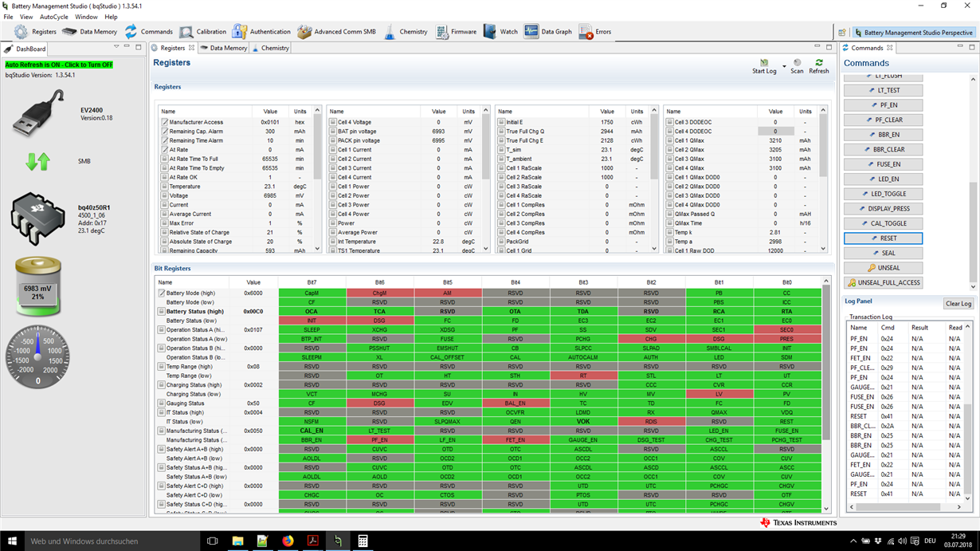
Task: Open the Window menu
Action: click(86, 17)
